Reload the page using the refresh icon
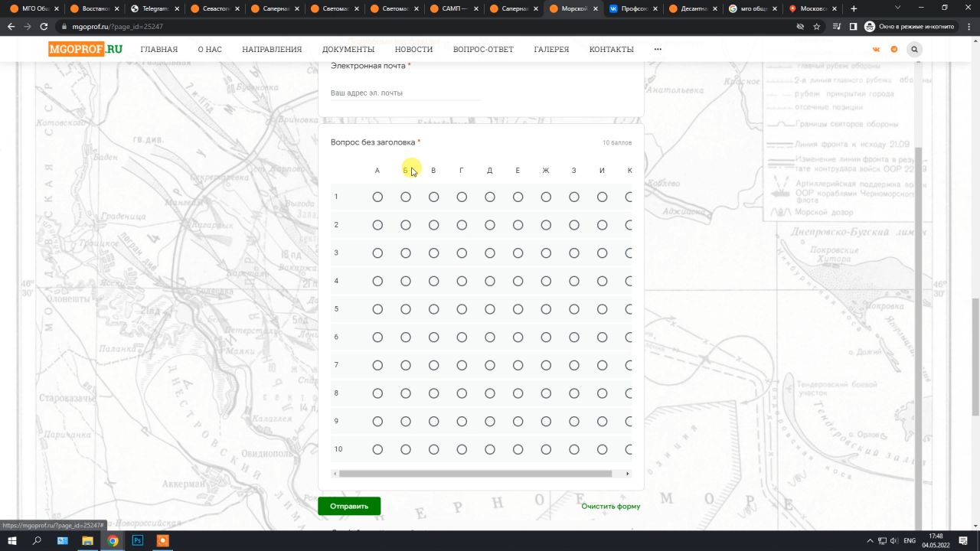The height and width of the screenshot is (551, 980). point(44,27)
